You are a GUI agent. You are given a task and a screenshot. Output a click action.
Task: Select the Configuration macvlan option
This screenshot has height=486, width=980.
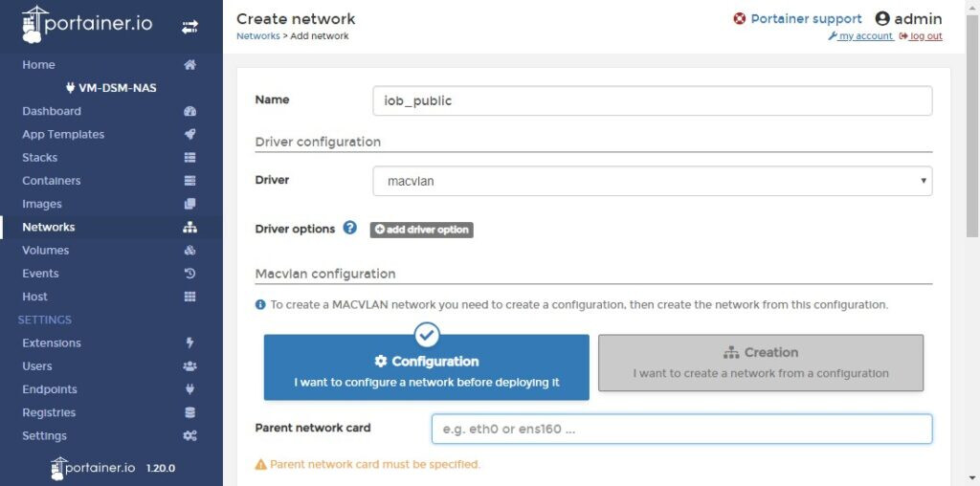(x=426, y=367)
